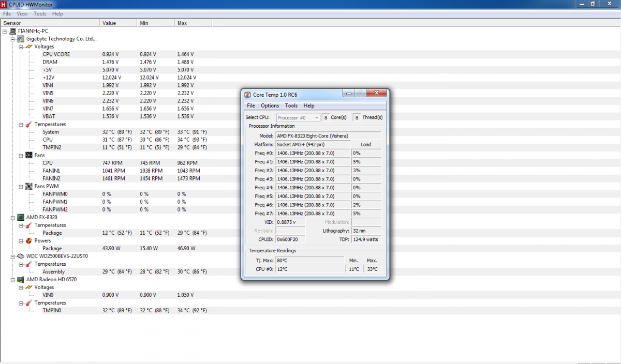Click the Min column header

[156, 23]
